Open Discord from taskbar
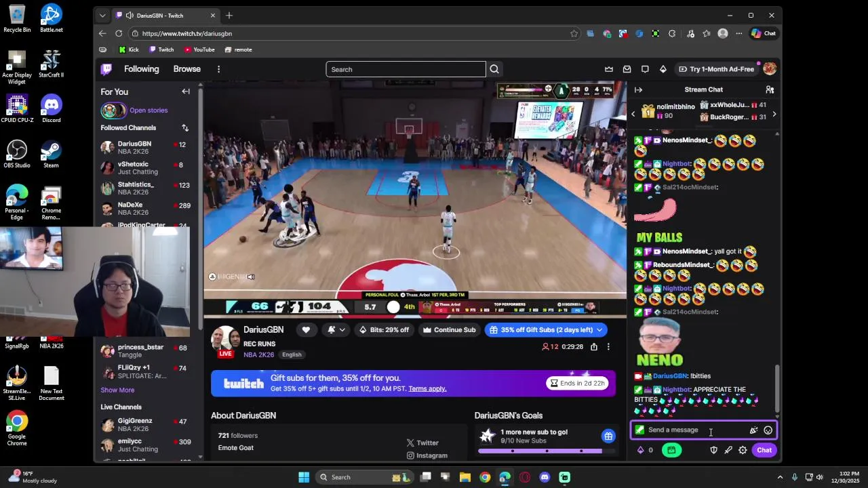Viewport: 868px width, 488px height. tap(545, 477)
